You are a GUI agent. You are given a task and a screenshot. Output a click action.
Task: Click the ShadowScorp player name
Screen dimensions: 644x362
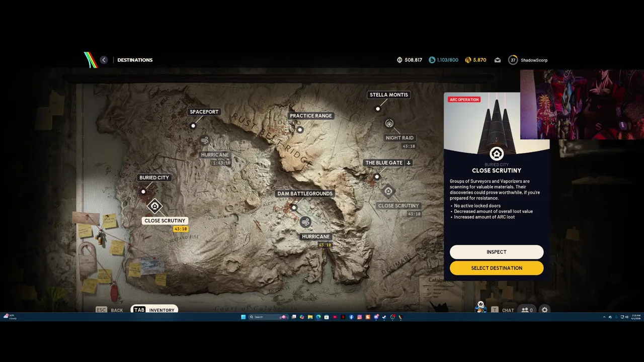534,60
